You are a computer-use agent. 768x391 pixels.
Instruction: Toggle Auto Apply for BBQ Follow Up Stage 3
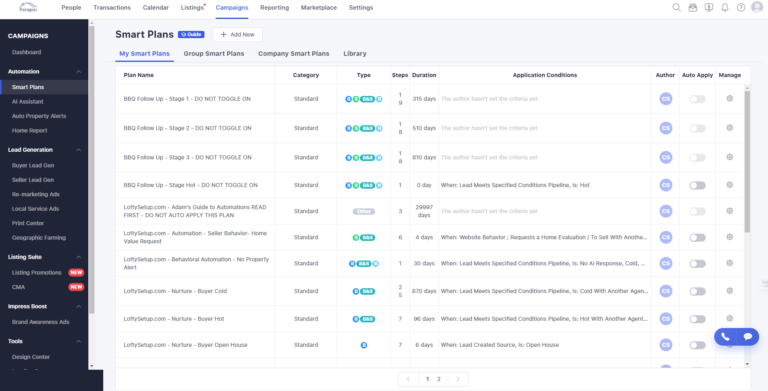[697, 158]
